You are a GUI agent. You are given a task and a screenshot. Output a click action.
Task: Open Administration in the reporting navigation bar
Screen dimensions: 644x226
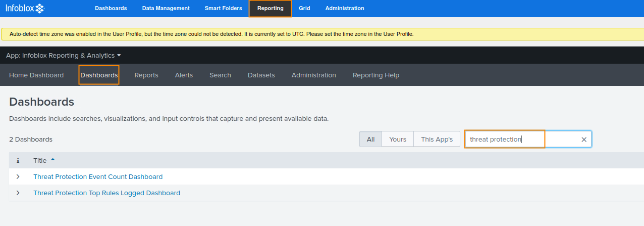[314, 75]
